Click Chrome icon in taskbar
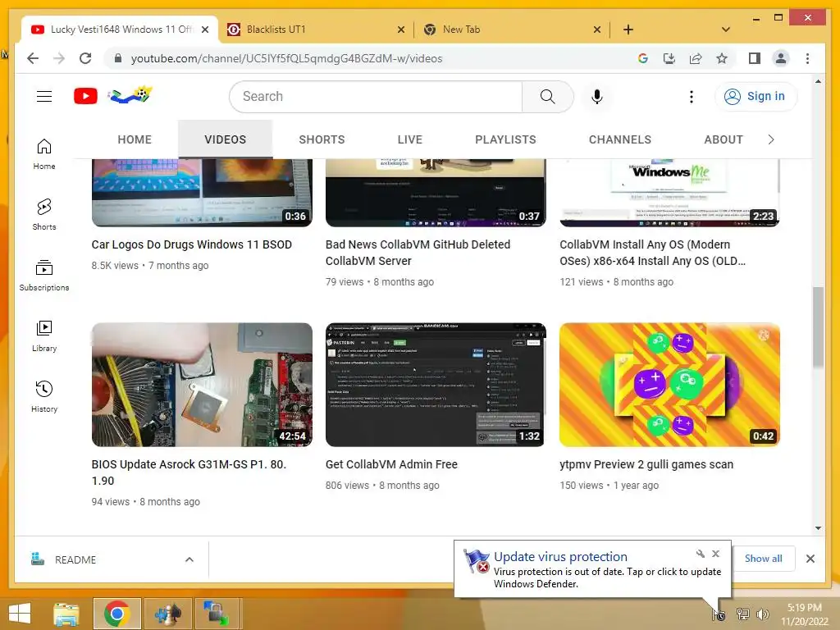 coord(117,614)
